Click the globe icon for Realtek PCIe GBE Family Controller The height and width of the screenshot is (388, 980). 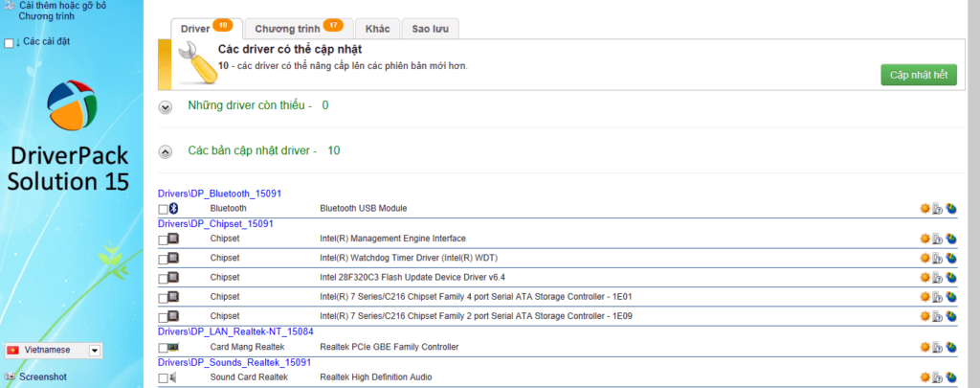(951, 347)
